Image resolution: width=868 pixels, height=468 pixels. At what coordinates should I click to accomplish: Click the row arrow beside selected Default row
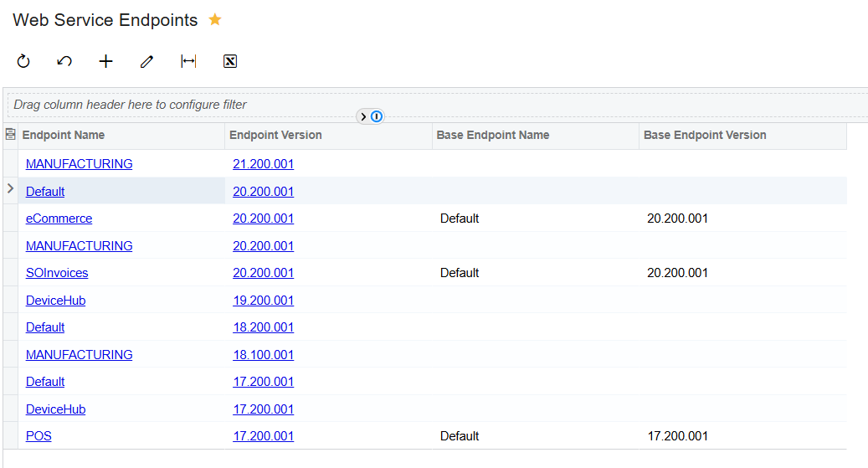(x=10, y=189)
